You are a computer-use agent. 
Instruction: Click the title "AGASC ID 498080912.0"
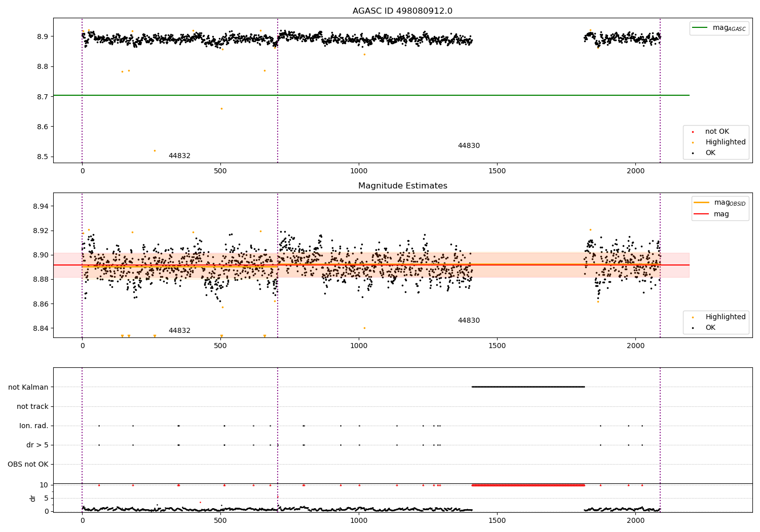[x=402, y=11]
